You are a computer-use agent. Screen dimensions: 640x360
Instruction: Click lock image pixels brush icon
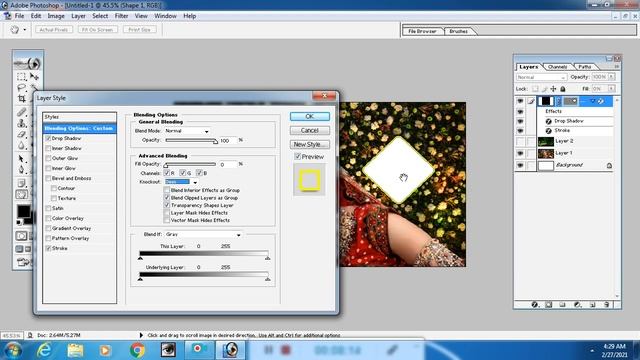pyautogui.click(x=544, y=89)
